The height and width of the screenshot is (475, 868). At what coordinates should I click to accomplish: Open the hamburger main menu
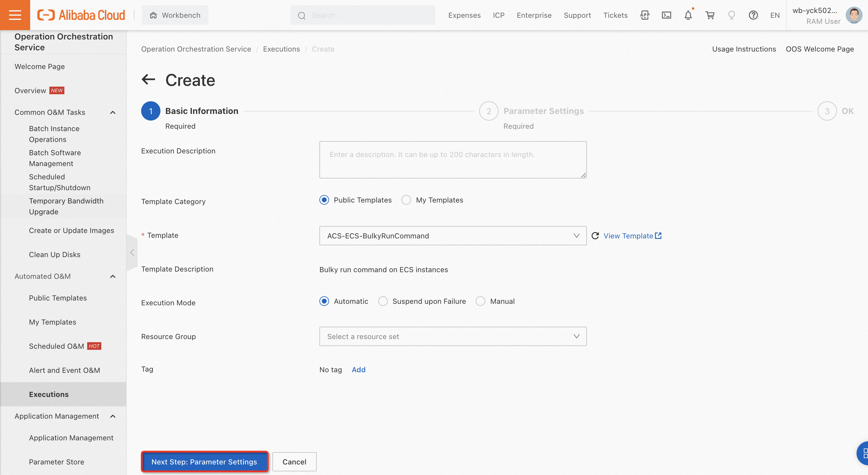coord(15,15)
